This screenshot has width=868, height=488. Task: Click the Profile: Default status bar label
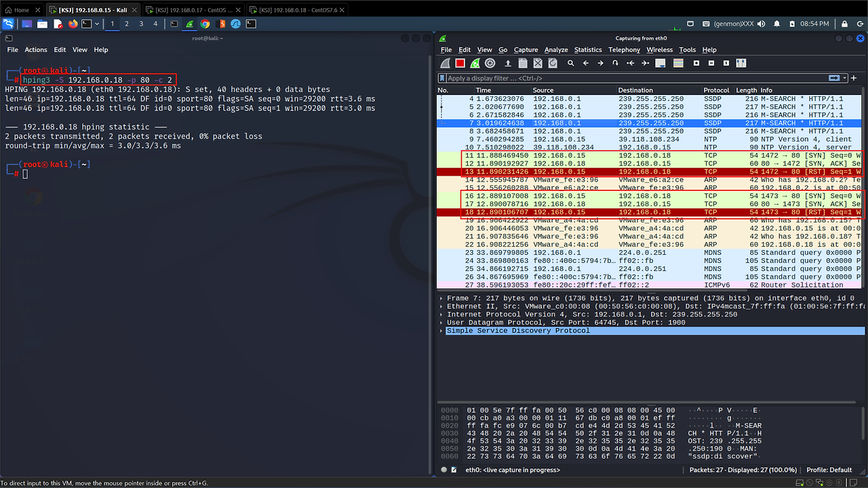pyautogui.click(x=829, y=470)
